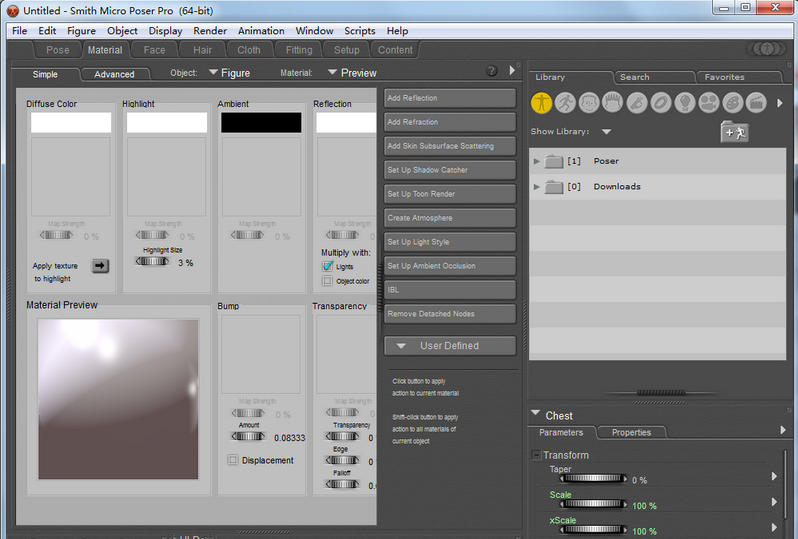Expand the Poser library folder
This screenshot has width=798, height=539.
point(537,161)
